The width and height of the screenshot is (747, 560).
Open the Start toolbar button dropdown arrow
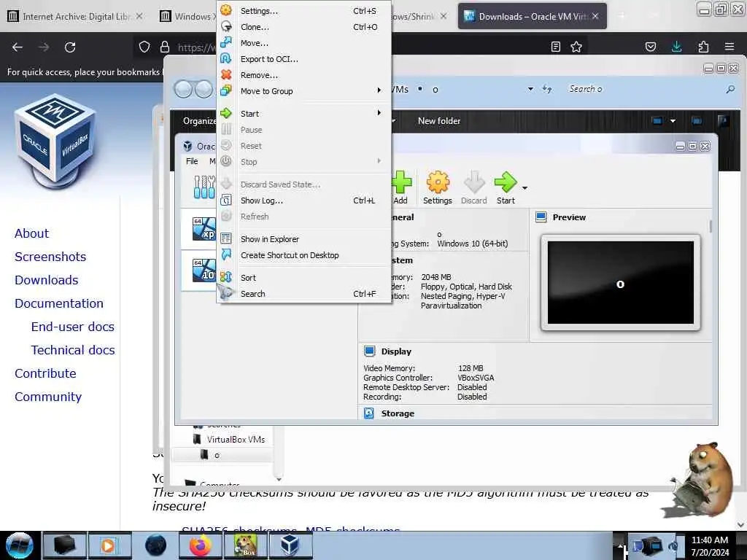click(525, 188)
